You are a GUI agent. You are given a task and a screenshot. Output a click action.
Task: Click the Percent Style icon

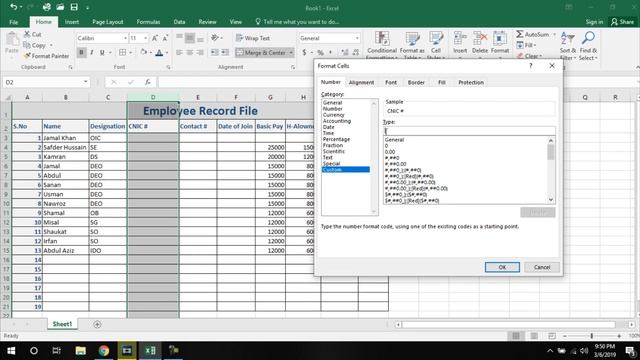[x=321, y=53]
